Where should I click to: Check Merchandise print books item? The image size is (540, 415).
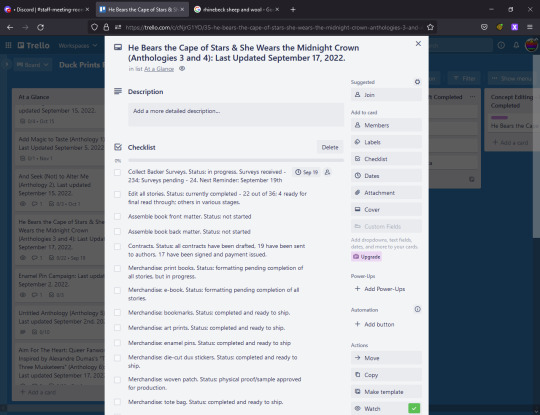(117, 268)
